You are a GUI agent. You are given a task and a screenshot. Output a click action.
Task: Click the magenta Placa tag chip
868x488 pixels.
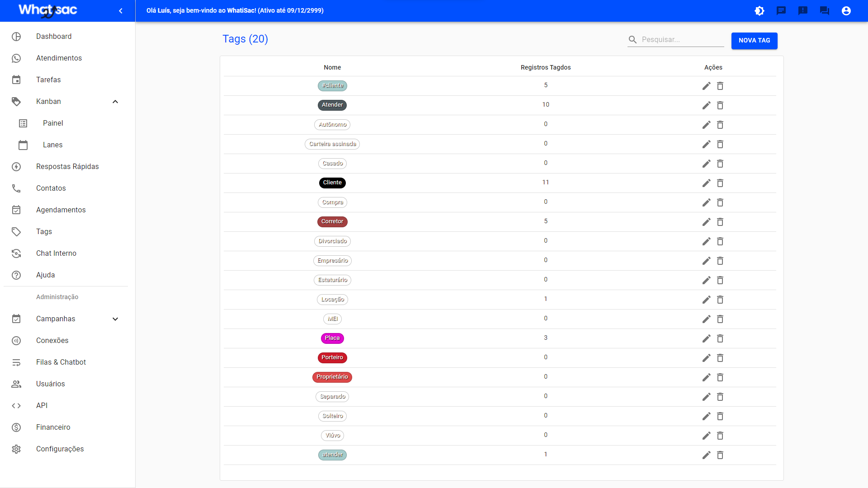(332, 338)
